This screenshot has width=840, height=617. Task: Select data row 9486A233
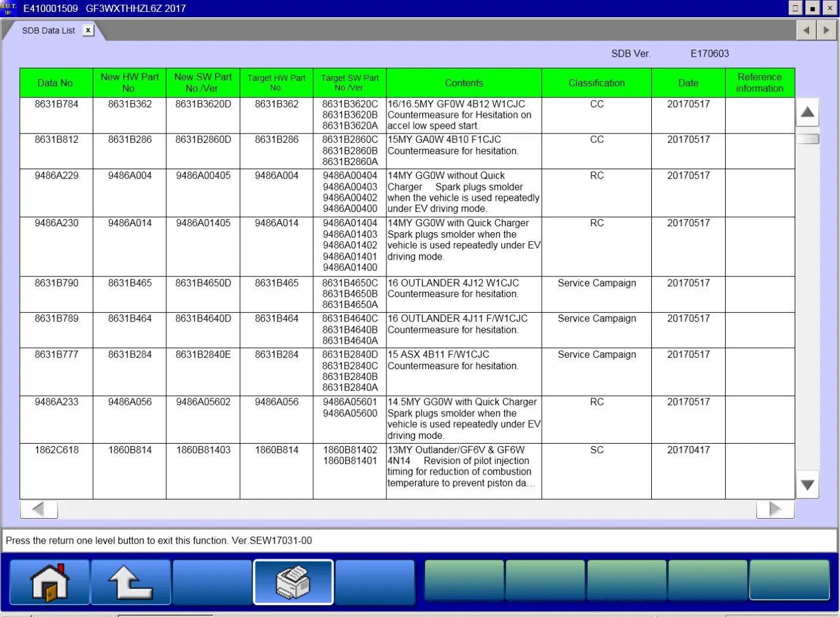coord(407,419)
